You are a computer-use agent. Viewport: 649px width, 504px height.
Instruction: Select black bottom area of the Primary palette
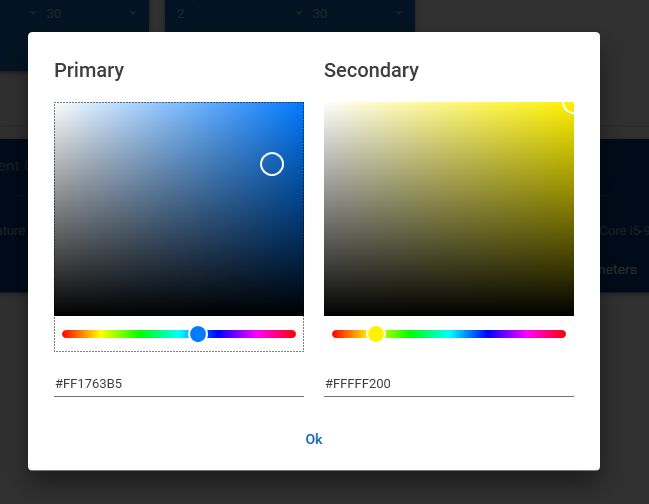coord(179,311)
